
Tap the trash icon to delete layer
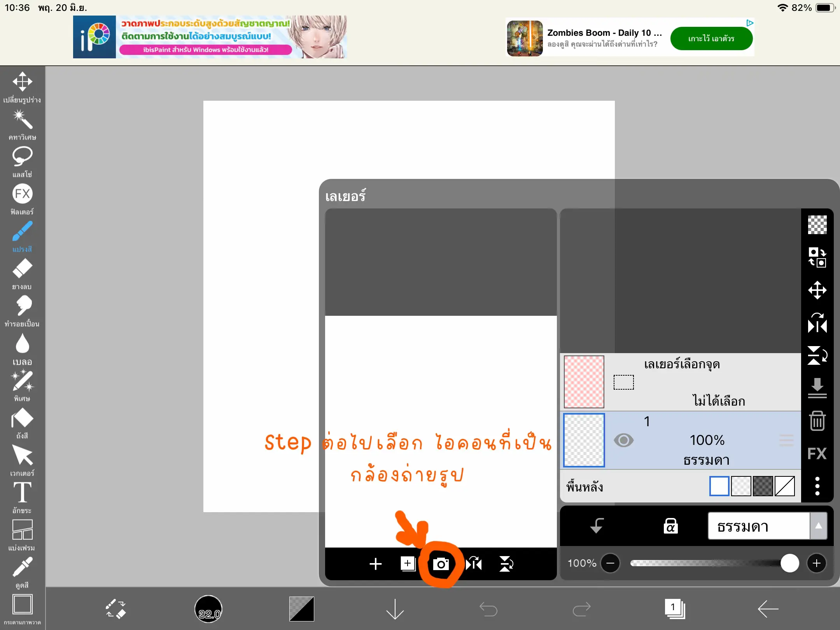[x=817, y=421]
